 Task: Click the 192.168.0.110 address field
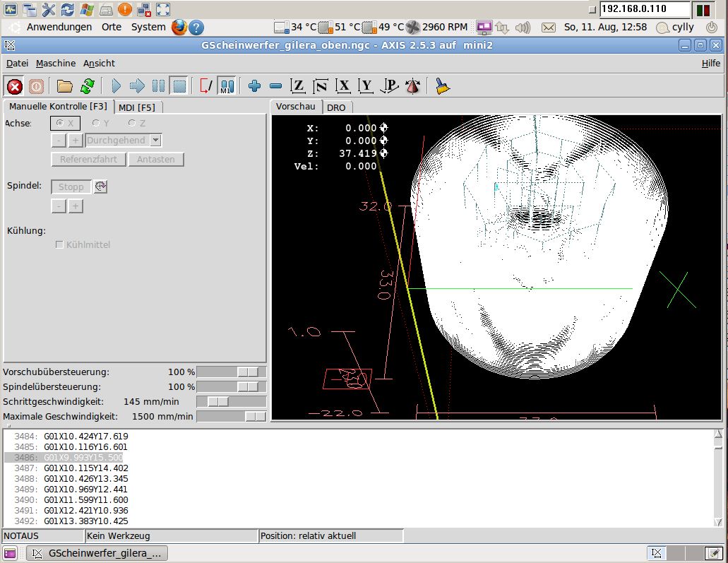pyautogui.click(x=645, y=8)
